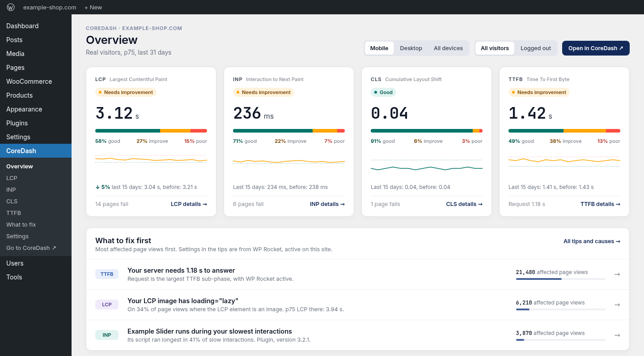Viewport: 644px width, 356px height.
Task: Go to Plugins in the sidebar
Action: pos(36,123)
